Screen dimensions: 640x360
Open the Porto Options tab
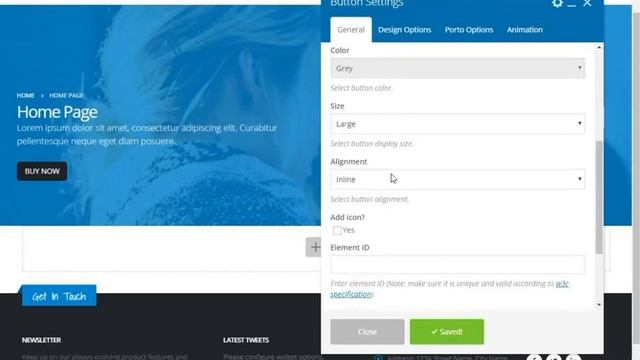469,29
